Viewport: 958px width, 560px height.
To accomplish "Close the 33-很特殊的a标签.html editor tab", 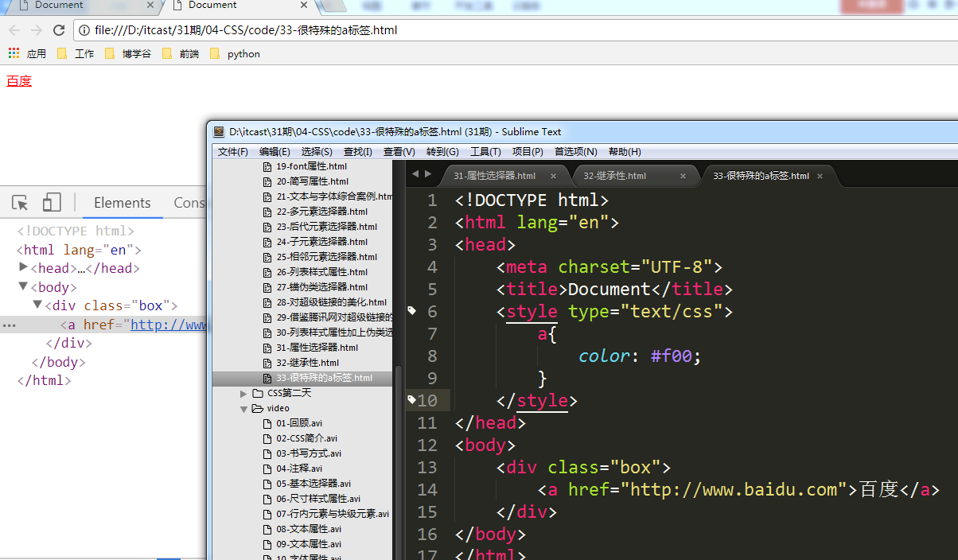I will [820, 176].
